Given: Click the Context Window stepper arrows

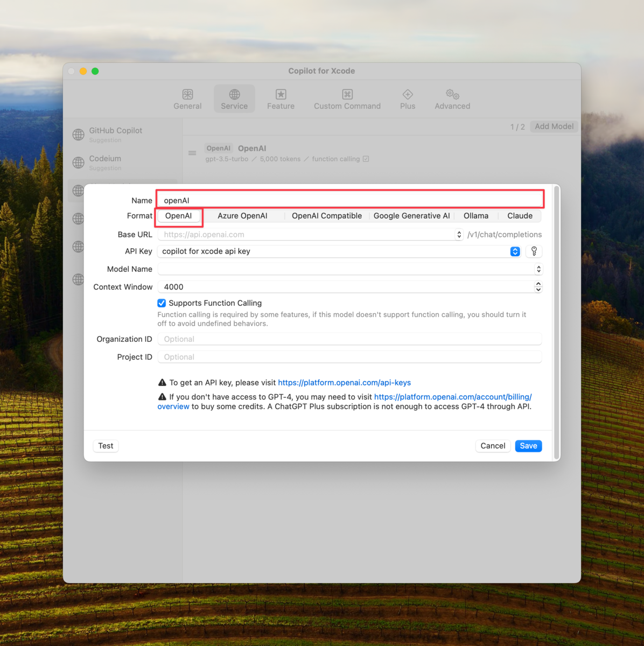Looking at the screenshot, I should coord(538,287).
